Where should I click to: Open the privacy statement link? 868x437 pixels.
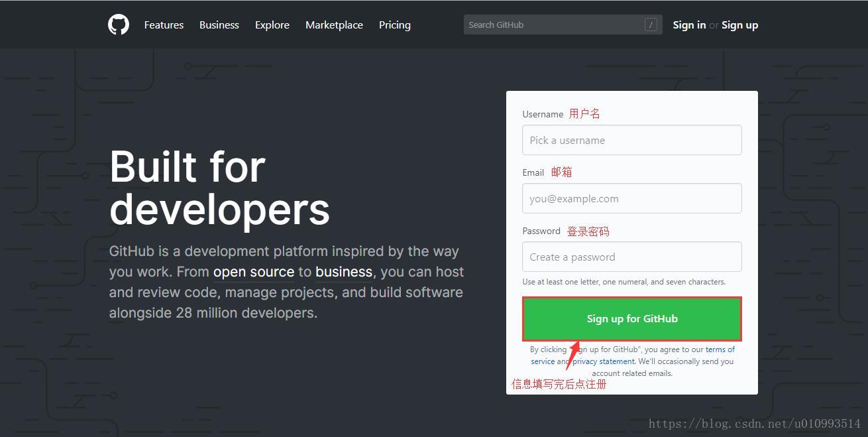603,361
